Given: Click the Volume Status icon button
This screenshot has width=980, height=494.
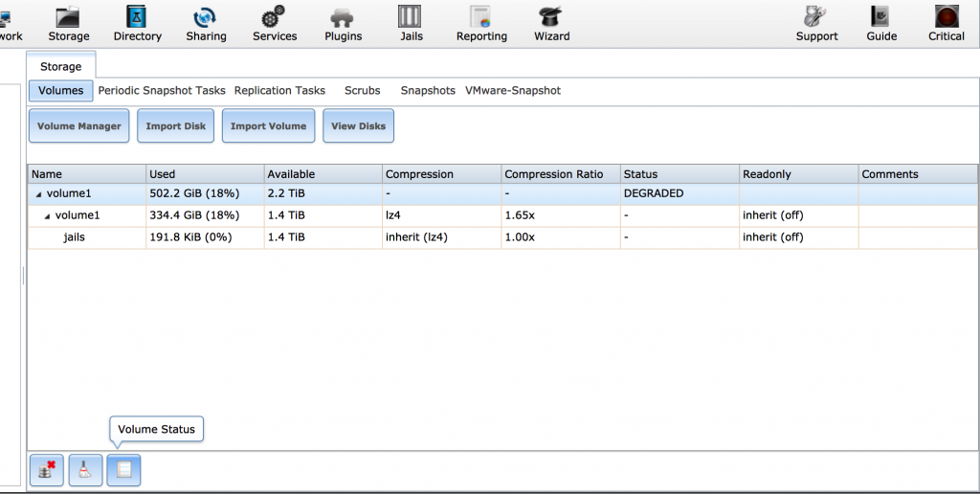Looking at the screenshot, I should point(123,470).
